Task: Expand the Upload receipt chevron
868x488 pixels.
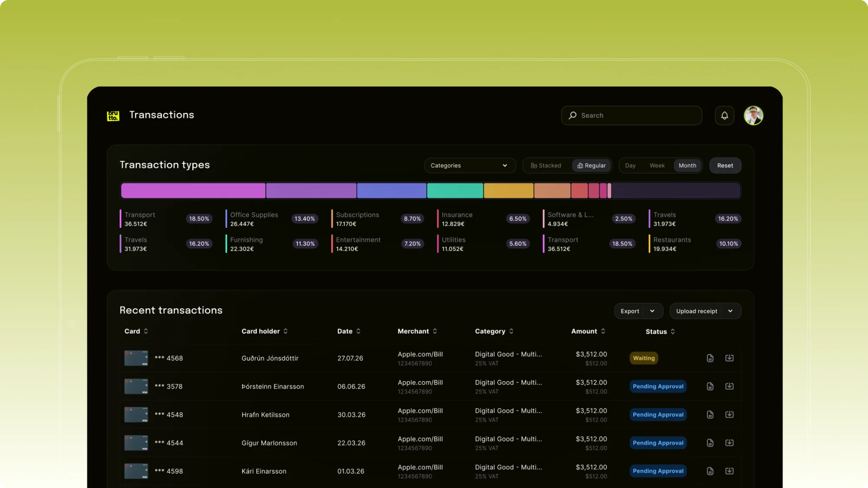Action: [x=730, y=311]
